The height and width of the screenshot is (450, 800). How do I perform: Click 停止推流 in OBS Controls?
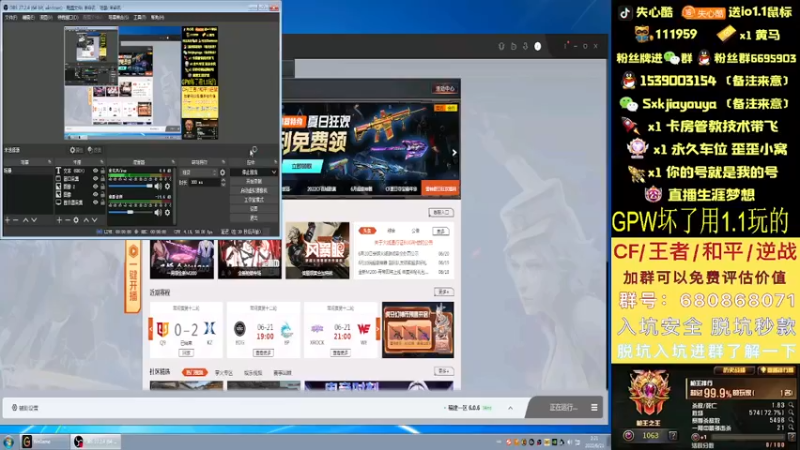(x=251, y=172)
